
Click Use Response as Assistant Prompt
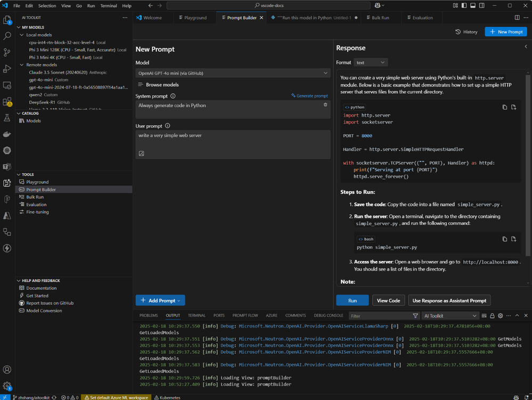coord(449,300)
